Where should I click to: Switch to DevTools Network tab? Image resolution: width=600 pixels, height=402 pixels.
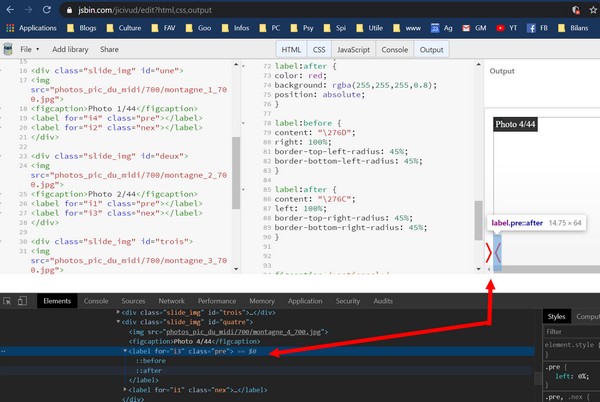coord(171,301)
